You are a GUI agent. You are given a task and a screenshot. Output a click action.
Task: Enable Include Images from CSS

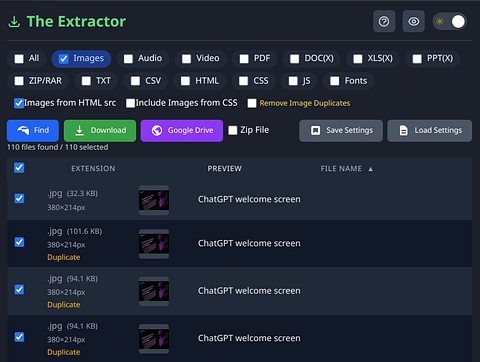point(130,103)
